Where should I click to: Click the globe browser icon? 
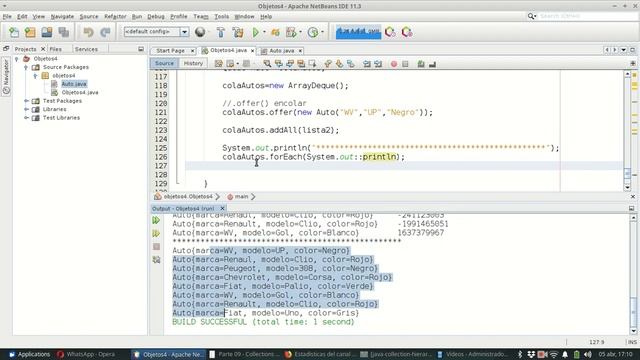tap(200, 32)
